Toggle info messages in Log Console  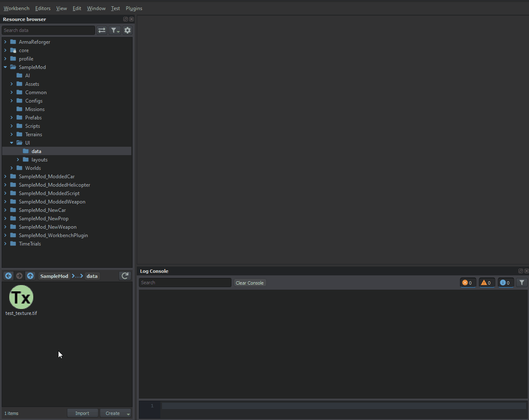[x=505, y=283]
